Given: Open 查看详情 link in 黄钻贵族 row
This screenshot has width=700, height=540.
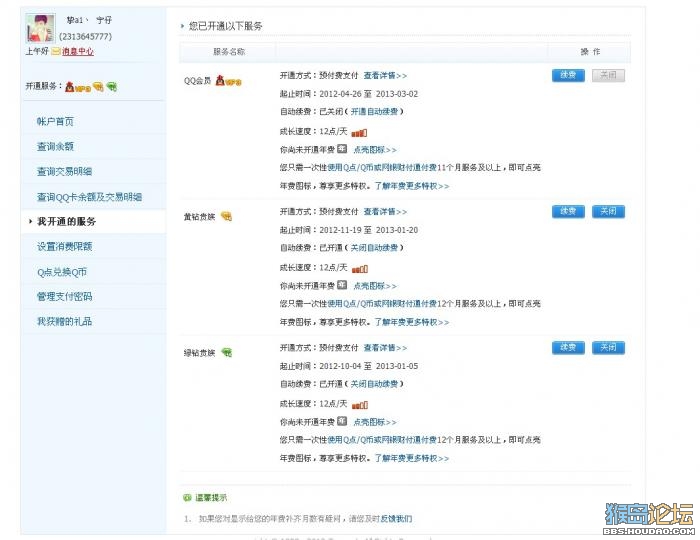Looking at the screenshot, I should (385, 212).
